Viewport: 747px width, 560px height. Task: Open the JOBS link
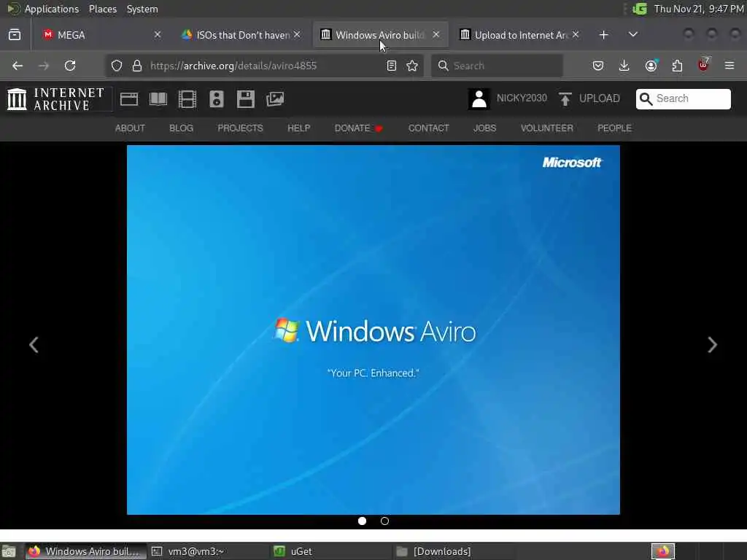click(x=484, y=128)
